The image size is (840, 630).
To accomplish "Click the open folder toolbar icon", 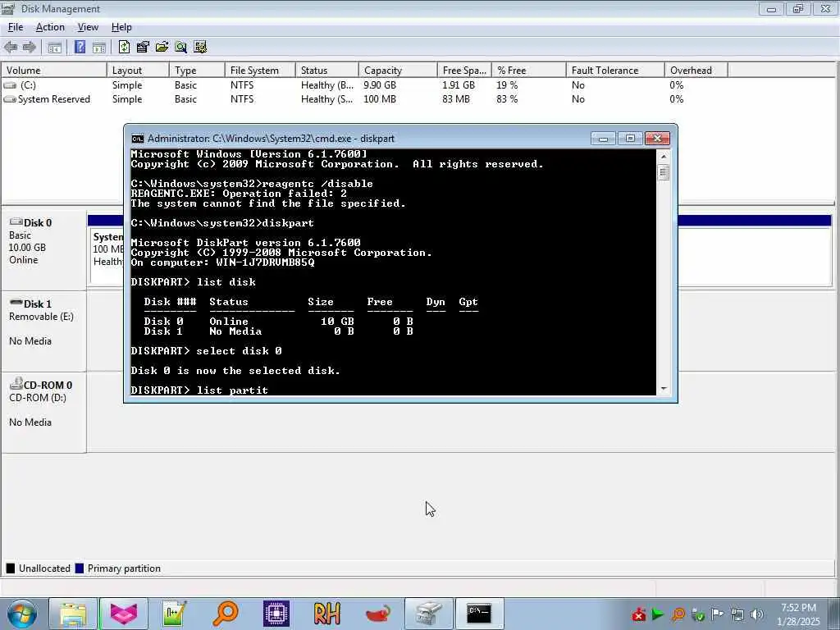I will [x=162, y=47].
